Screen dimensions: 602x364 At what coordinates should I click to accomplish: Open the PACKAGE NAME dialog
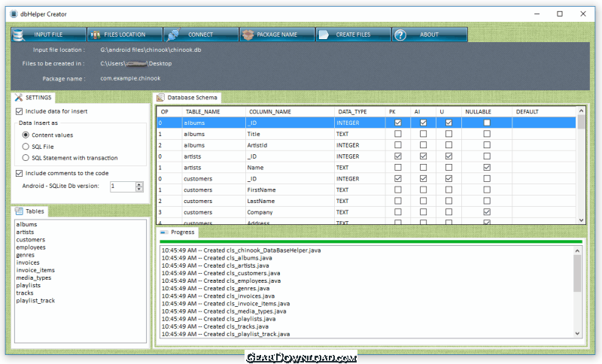point(277,35)
